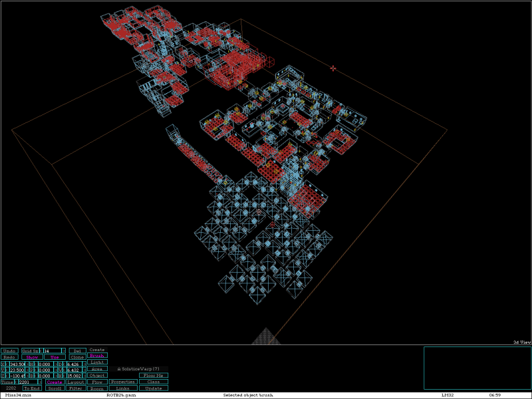Screen dimensions: 532x399
Task: Switch to the Light create type
Action: [x=97, y=362]
